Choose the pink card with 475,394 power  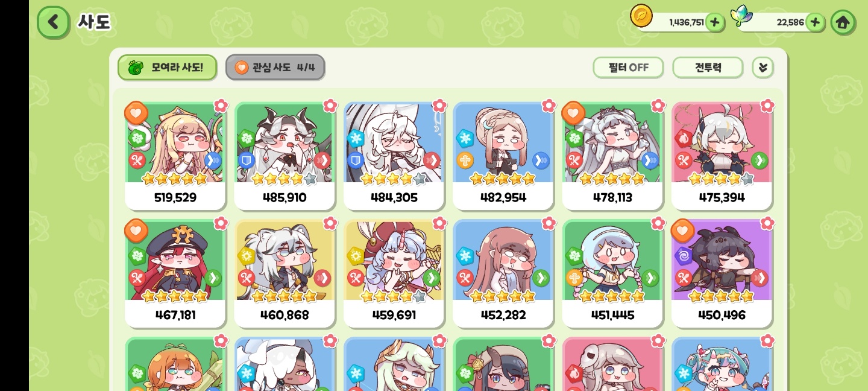coord(722,156)
